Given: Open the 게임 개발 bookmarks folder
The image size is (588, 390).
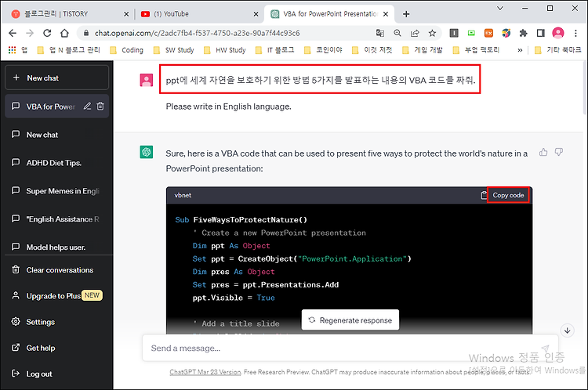Looking at the screenshot, I should tap(423, 50).
